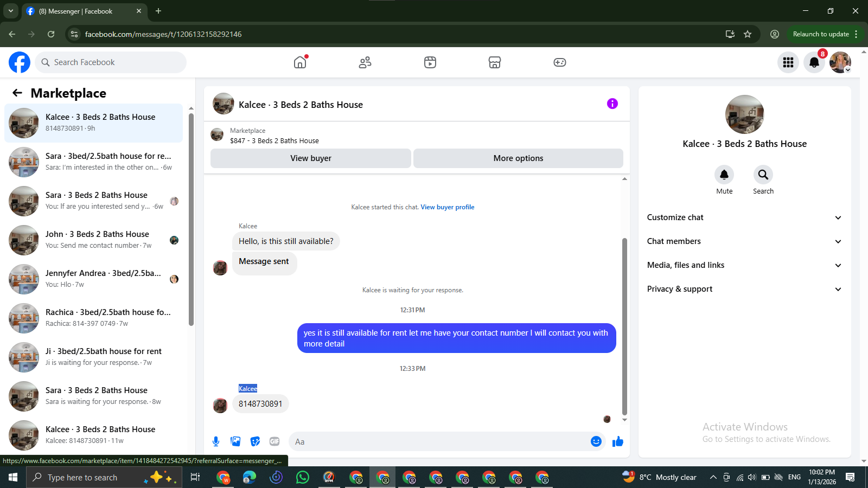Expand Chat members section
Image resolution: width=868 pixels, height=488 pixels.
[744, 241]
